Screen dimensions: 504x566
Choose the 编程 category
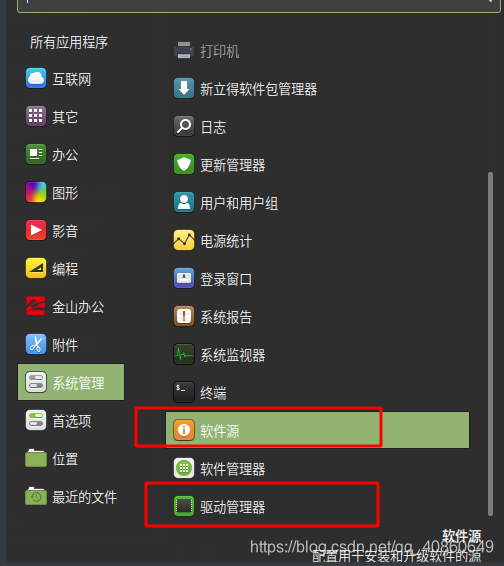pyautogui.click(x=71, y=269)
